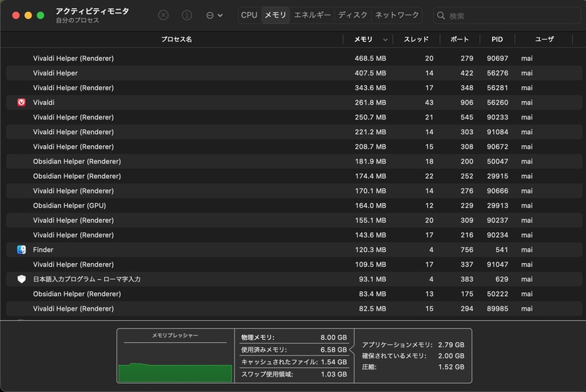Select the Vivaldi Helper (Renderer) row PID 89985
Screen dimensions: 586x392
pyautogui.click(x=294, y=308)
